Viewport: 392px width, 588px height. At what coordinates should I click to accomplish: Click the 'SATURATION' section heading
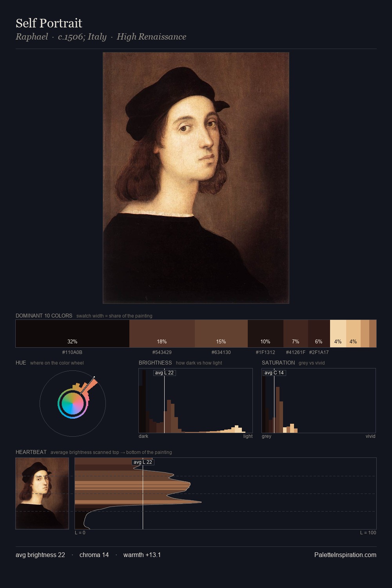pyautogui.click(x=278, y=363)
